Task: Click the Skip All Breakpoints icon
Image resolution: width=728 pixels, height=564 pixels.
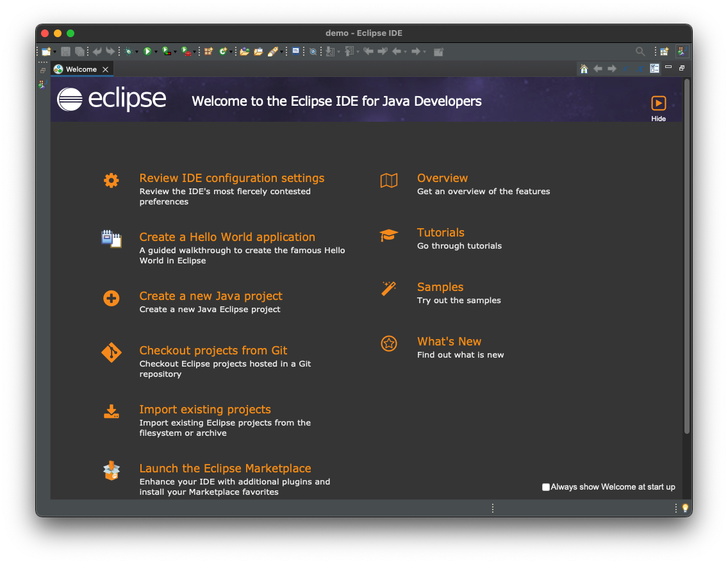Action: click(313, 51)
